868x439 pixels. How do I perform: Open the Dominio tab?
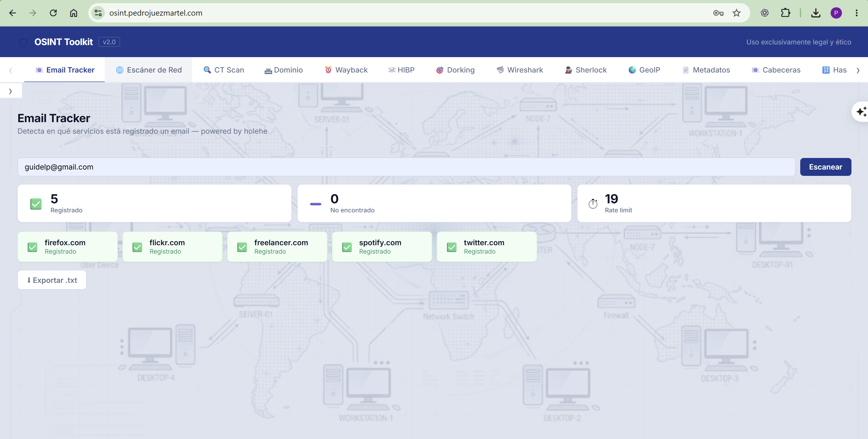(x=283, y=70)
